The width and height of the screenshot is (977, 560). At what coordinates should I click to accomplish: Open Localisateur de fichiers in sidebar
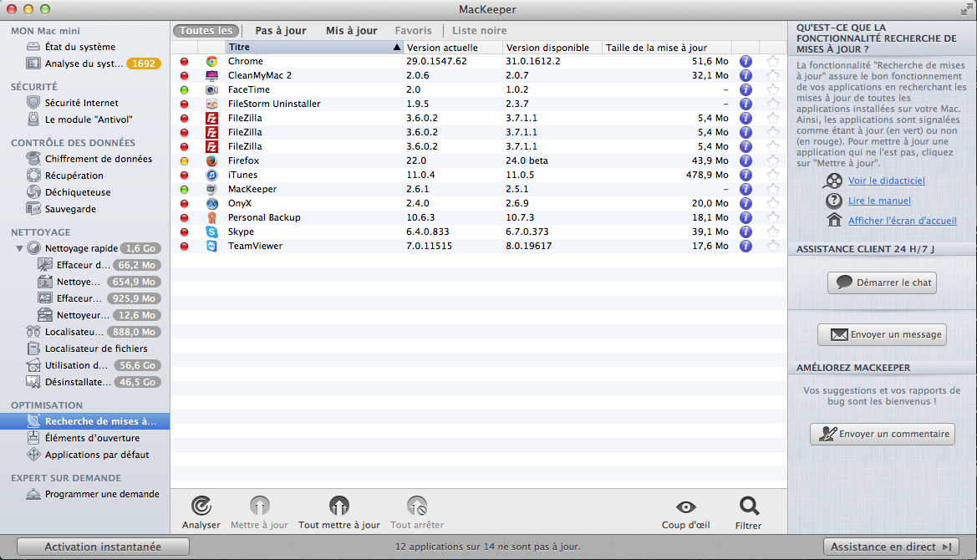click(x=96, y=349)
